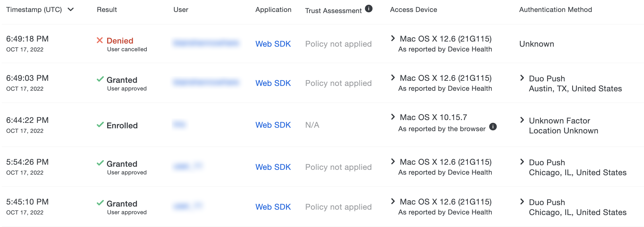The height and width of the screenshot is (227, 644).
Task: Click the blurred user name in Denied row
Action: pos(206,43)
